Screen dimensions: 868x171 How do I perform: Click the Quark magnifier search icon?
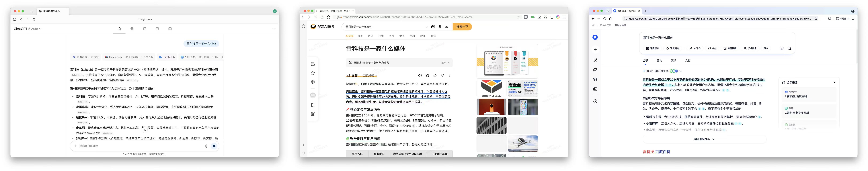(789, 49)
